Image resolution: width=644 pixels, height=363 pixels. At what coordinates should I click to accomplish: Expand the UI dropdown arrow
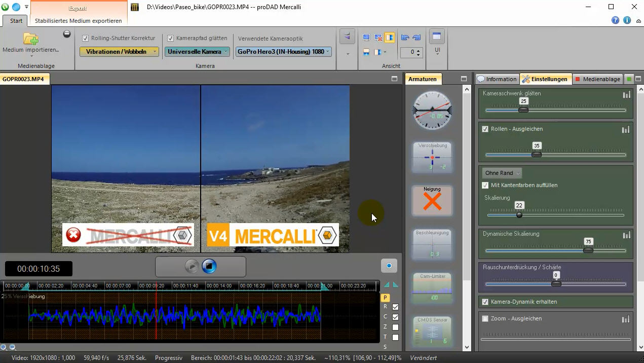coord(437,53)
